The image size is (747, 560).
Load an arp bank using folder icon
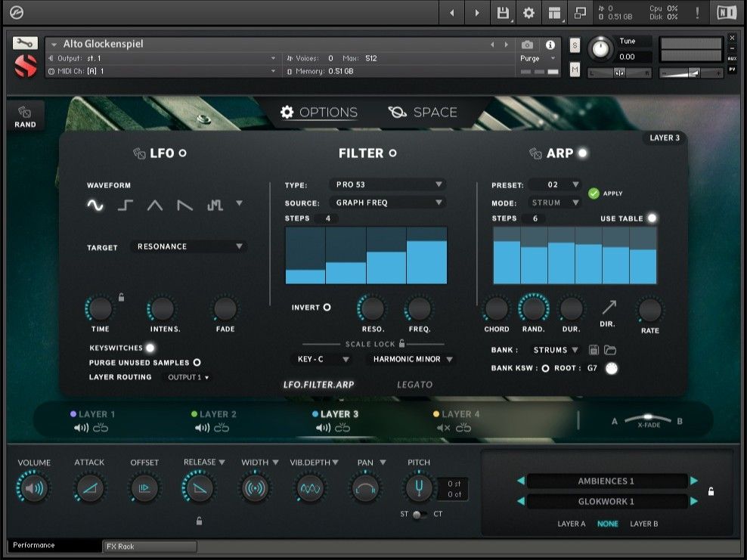pos(609,349)
